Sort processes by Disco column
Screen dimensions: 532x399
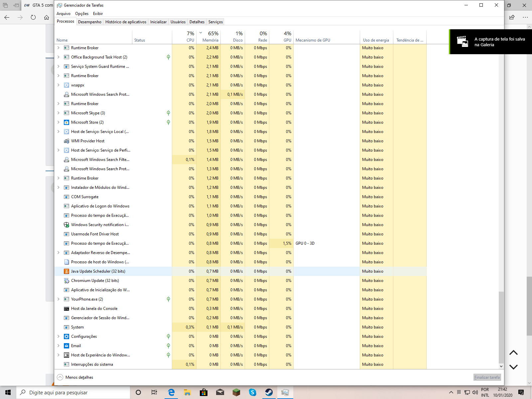pos(233,37)
